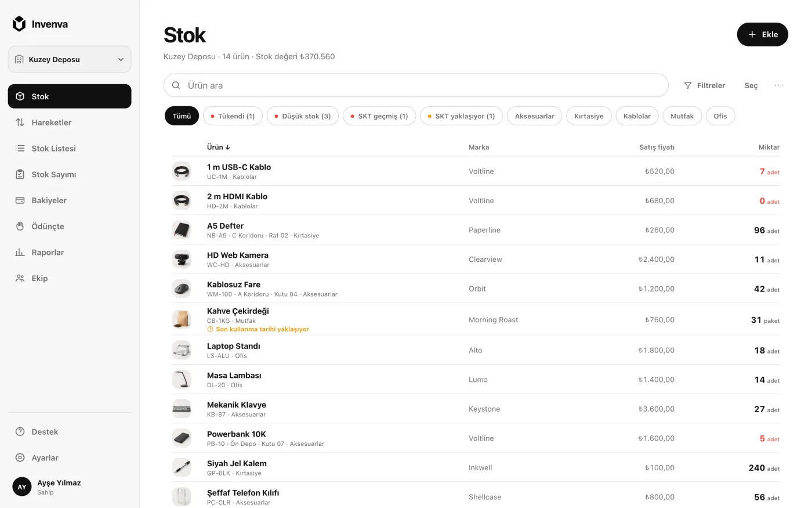Open the Kablosuz Fare product name
The image size is (812, 508).
click(x=234, y=284)
